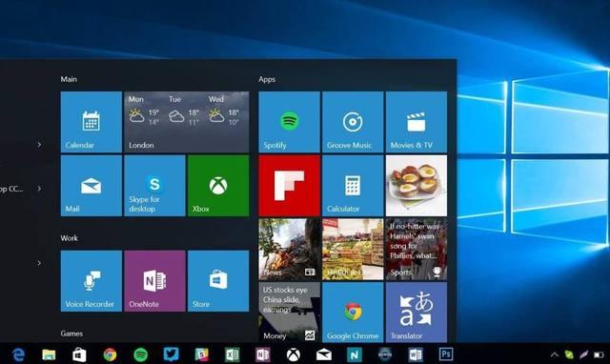Open the round dark app icon in the taskbar
Image resolution: width=610 pixels, height=364 pixels.
(x=385, y=354)
